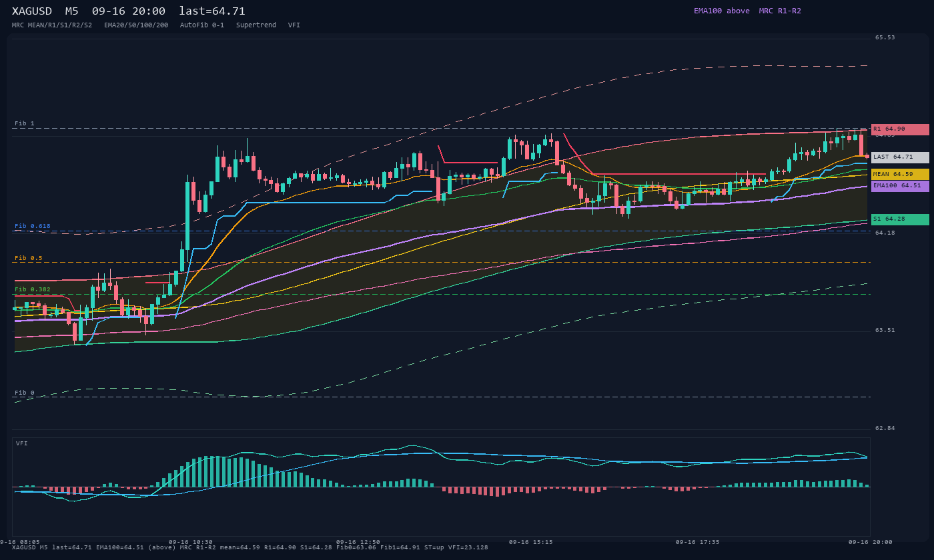Image resolution: width=934 pixels, height=560 pixels.
Task: Click the Fib 0.618 level label
Action: [x=33, y=226]
